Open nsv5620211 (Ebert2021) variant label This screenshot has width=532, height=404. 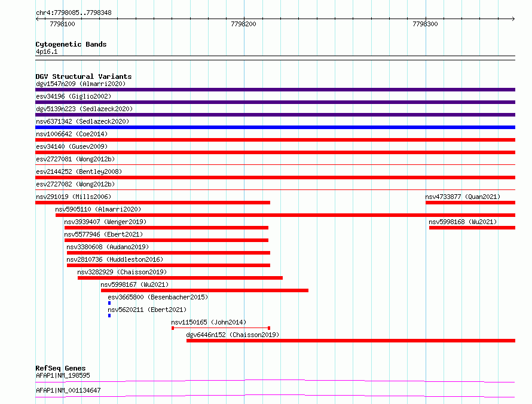(147, 310)
